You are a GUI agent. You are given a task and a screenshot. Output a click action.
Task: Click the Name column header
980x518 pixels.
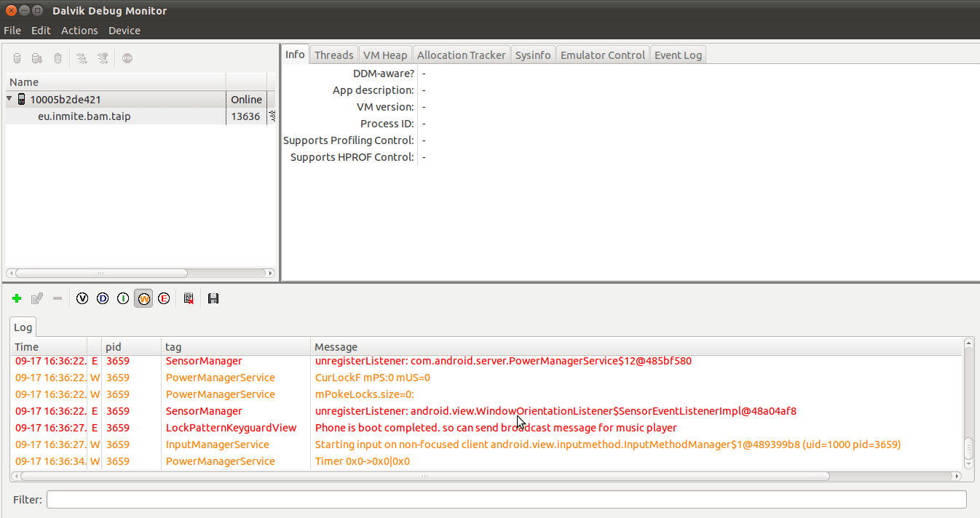(x=116, y=82)
